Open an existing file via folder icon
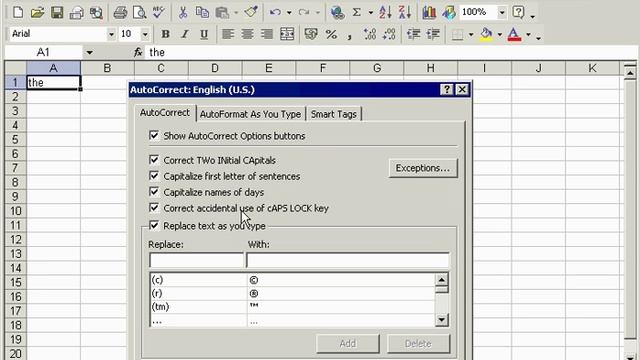This screenshot has width=640, height=360. [37, 13]
